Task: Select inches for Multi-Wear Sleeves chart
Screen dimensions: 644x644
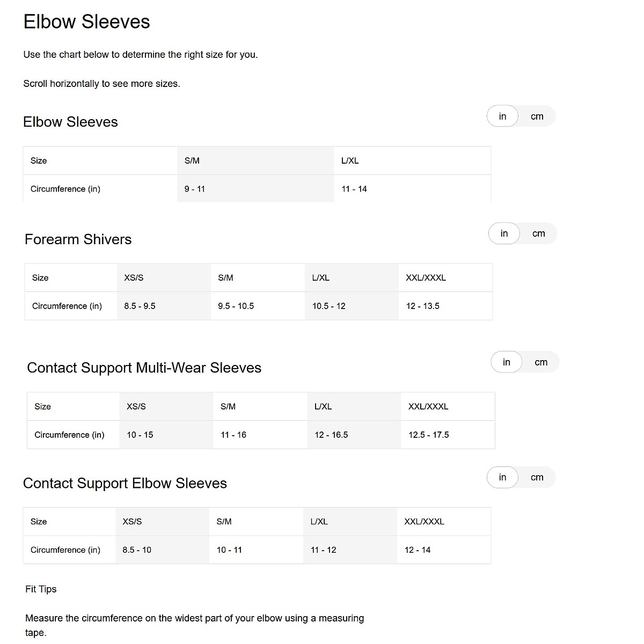Action: pyautogui.click(x=506, y=362)
